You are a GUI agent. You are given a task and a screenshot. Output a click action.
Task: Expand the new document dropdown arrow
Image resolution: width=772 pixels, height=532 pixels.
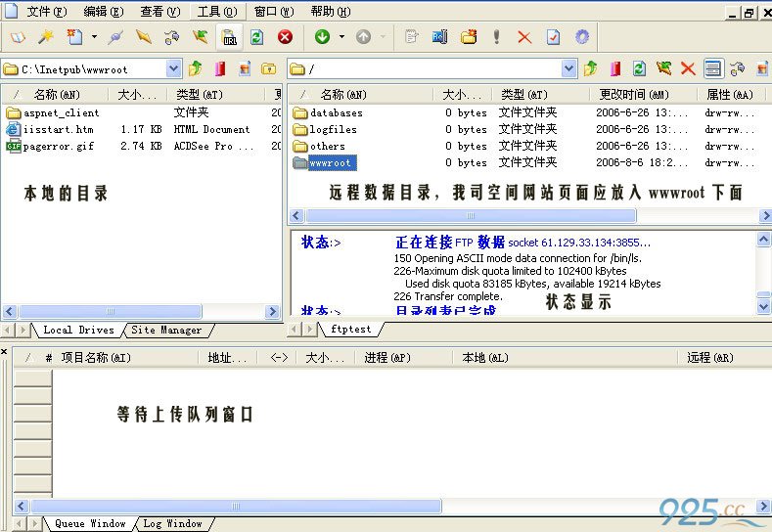tap(94, 37)
